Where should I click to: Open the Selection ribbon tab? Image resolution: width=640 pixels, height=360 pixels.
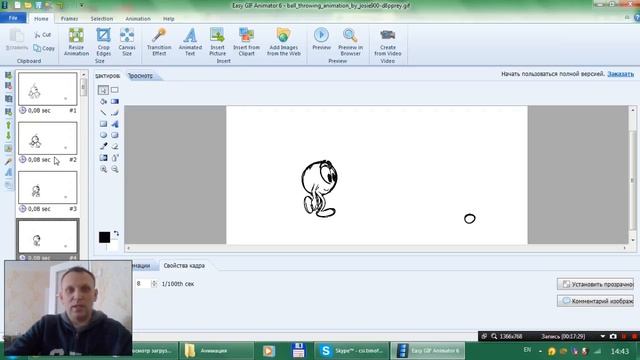tap(102, 19)
